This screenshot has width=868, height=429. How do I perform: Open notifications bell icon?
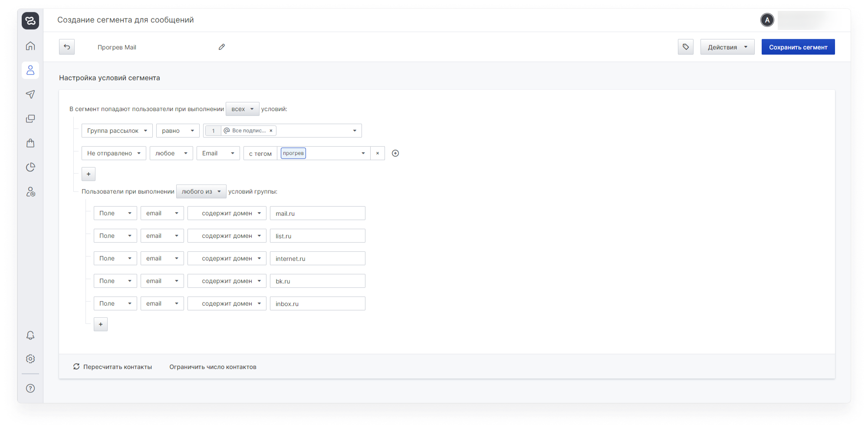(30, 335)
